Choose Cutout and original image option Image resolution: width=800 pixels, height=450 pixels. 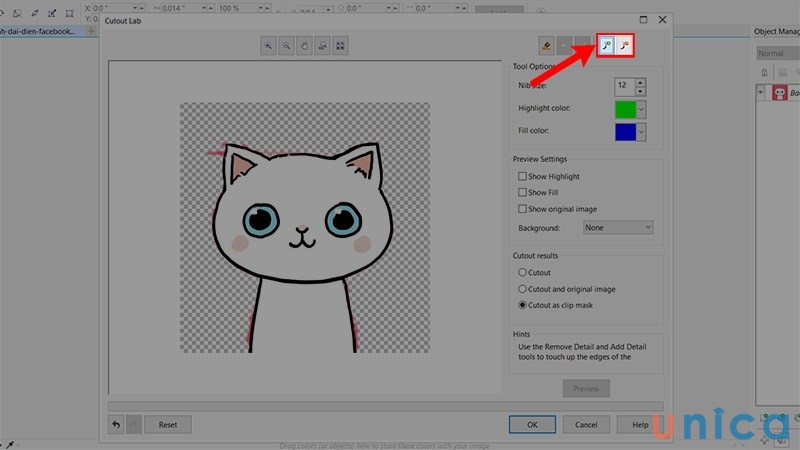522,289
